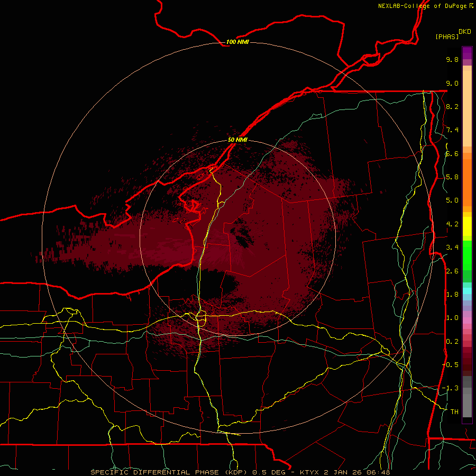This screenshot has height=476, width=476.
Task: Click the 2.6 scale value
Action: tap(452, 271)
